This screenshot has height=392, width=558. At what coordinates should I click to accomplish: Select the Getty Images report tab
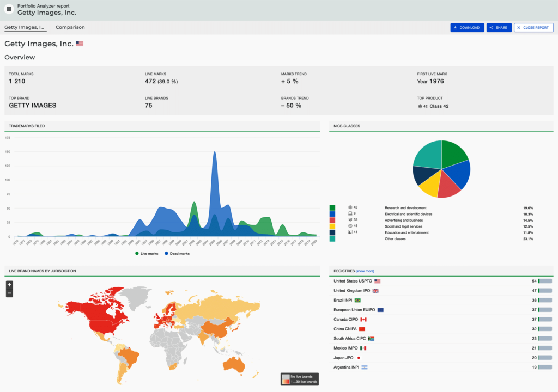tap(25, 27)
